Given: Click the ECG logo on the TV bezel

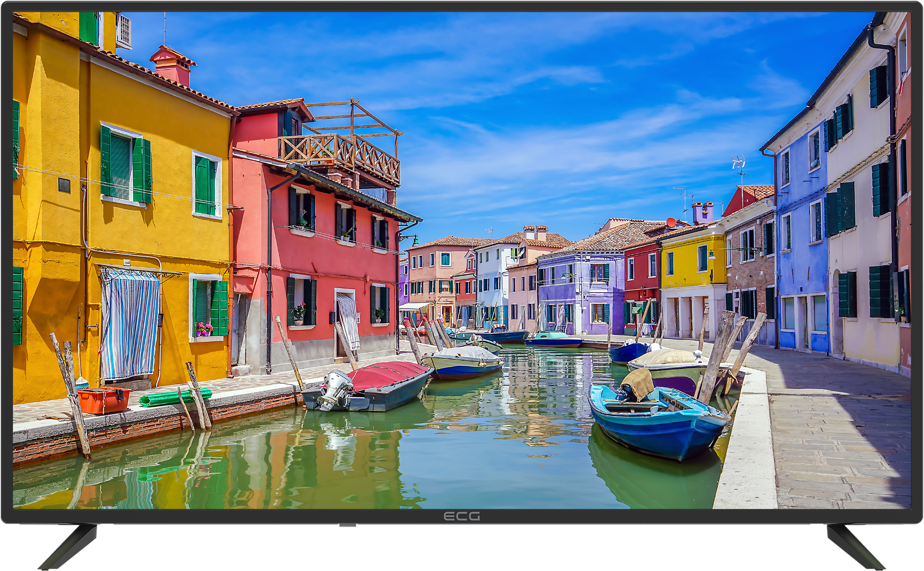Looking at the screenshot, I should pyautogui.click(x=462, y=516).
